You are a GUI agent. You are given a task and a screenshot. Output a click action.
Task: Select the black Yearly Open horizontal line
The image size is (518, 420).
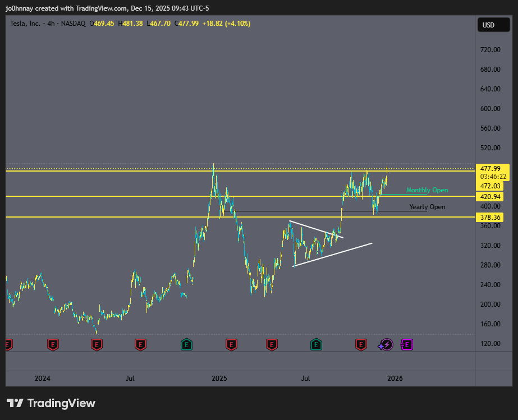pyautogui.click(x=326, y=211)
